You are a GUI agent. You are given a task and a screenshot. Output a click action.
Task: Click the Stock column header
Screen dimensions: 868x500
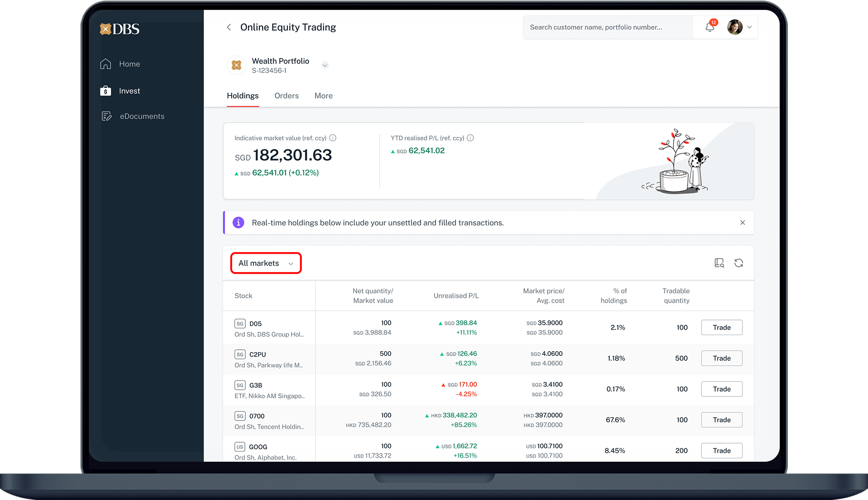(x=244, y=296)
